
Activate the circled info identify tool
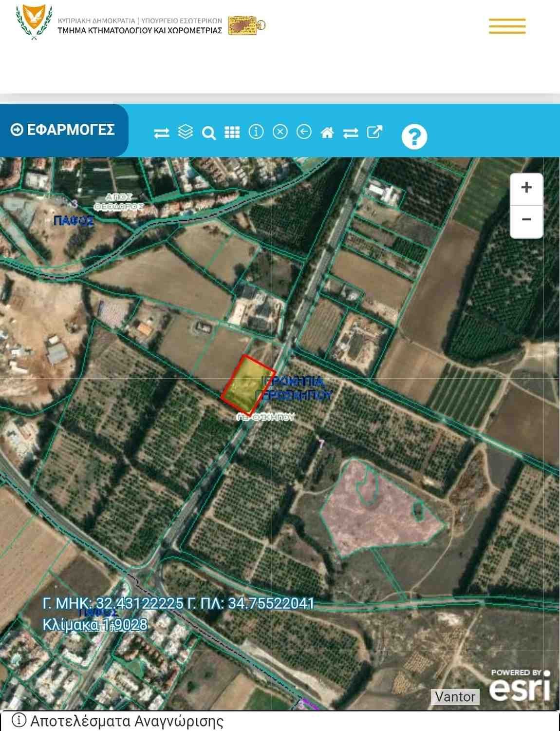pyautogui.click(x=256, y=132)
